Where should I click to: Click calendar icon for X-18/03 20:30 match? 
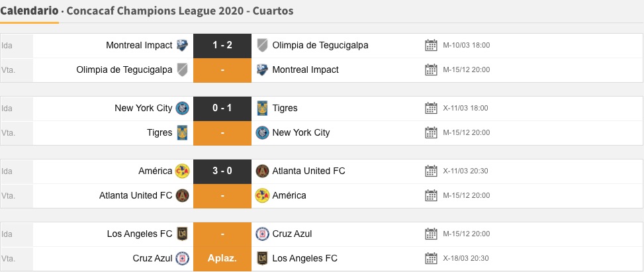click(x=431, y=258)
